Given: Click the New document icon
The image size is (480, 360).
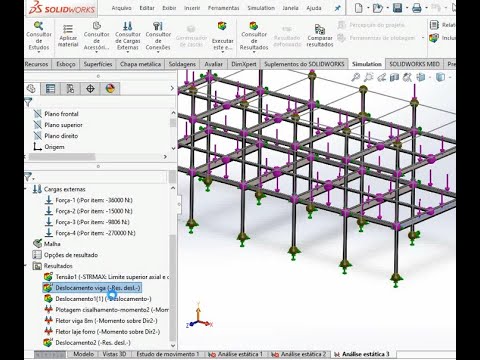Looking at the screenshot, I should click(x=359, y=8).
